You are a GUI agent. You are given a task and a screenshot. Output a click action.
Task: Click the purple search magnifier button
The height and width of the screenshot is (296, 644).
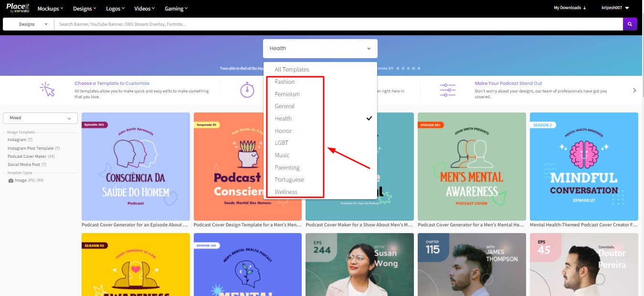[630, 24]
